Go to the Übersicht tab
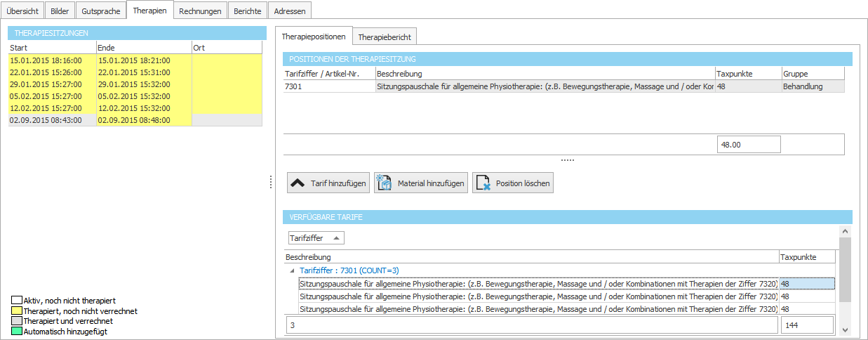The width and height of the screenshot is (868, 340). tap(23, 11)
